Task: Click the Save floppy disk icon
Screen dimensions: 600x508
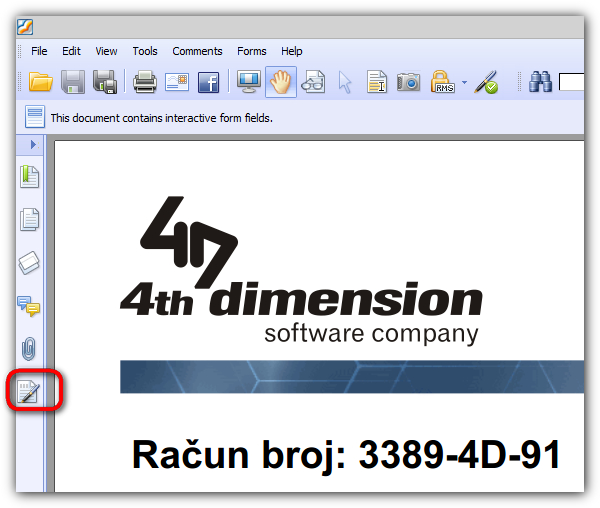Action: coord(73,82)
